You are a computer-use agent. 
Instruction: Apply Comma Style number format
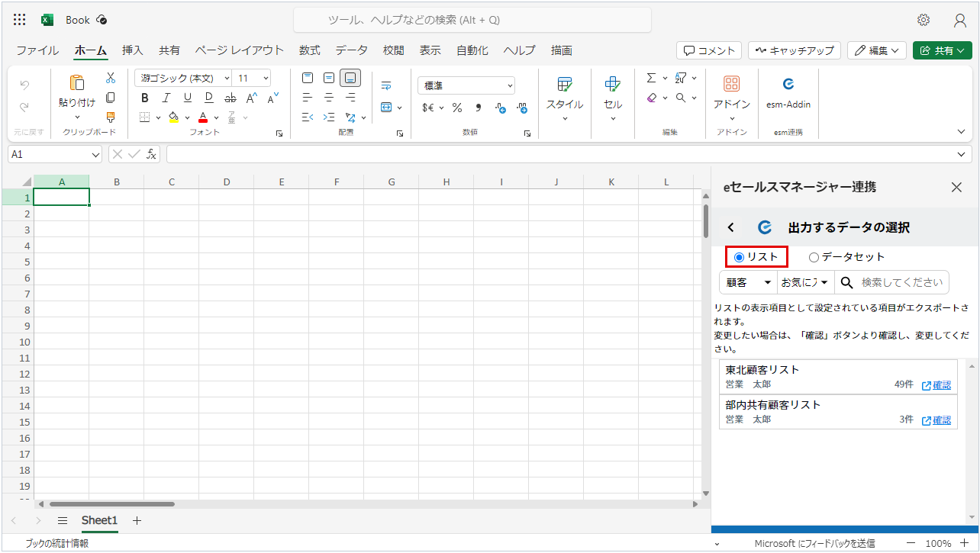pyautogui.click(x=479, y=108)
